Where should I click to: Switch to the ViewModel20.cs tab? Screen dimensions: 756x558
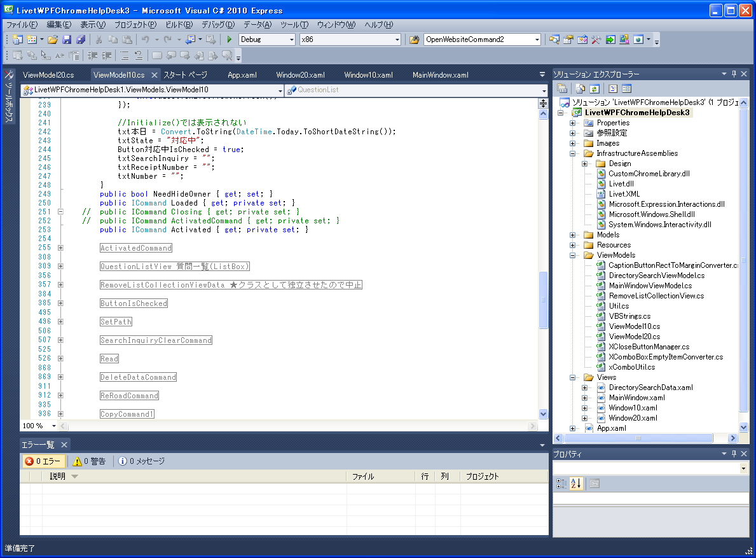[x=48, y=74]
